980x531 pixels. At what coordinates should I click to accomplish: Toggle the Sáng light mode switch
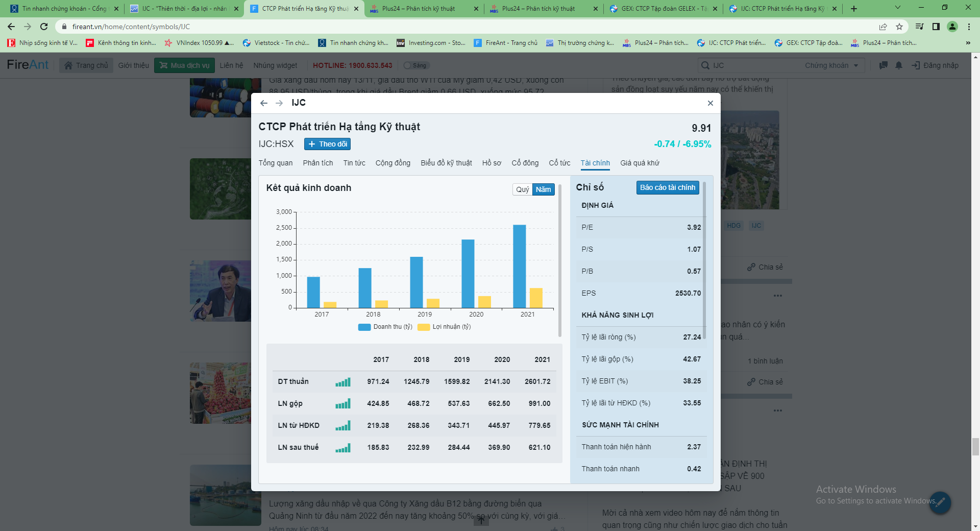416,65
